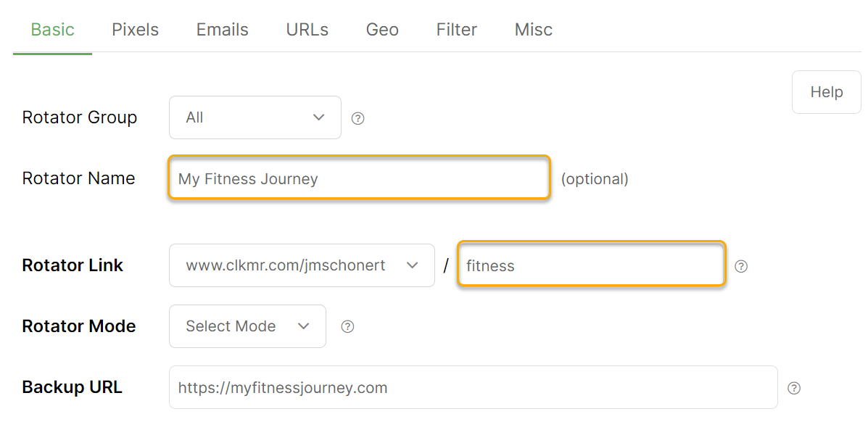The image size is (868, 422).
Task: Click the Help button
Action: click(x=827, y=92)
